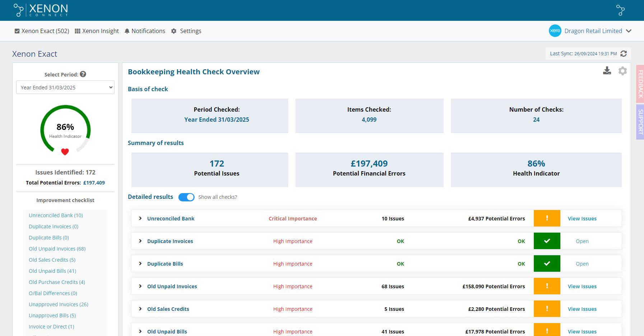Toggle the Show all checks switch

click(x=186, y=197)
